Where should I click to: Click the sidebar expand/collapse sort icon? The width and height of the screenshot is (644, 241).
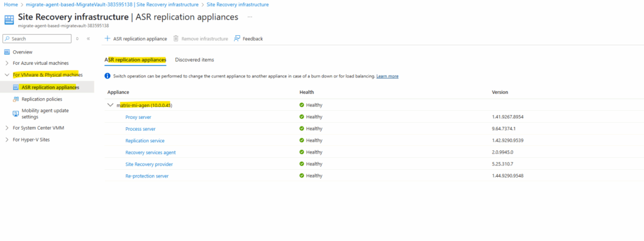[77, 38]
